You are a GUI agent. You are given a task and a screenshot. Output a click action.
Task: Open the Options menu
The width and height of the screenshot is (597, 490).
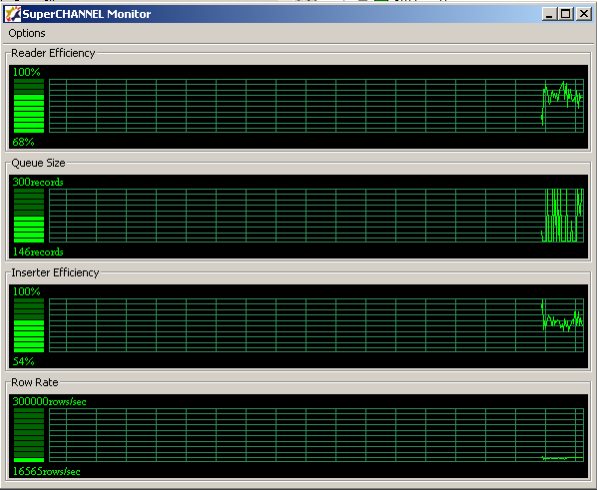coord(27,33)
